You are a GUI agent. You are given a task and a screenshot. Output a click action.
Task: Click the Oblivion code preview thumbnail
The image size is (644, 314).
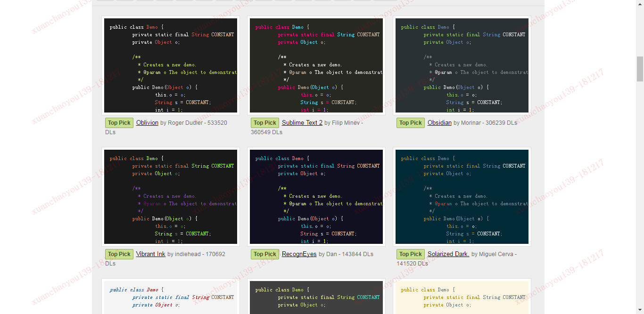pos(171,65)
